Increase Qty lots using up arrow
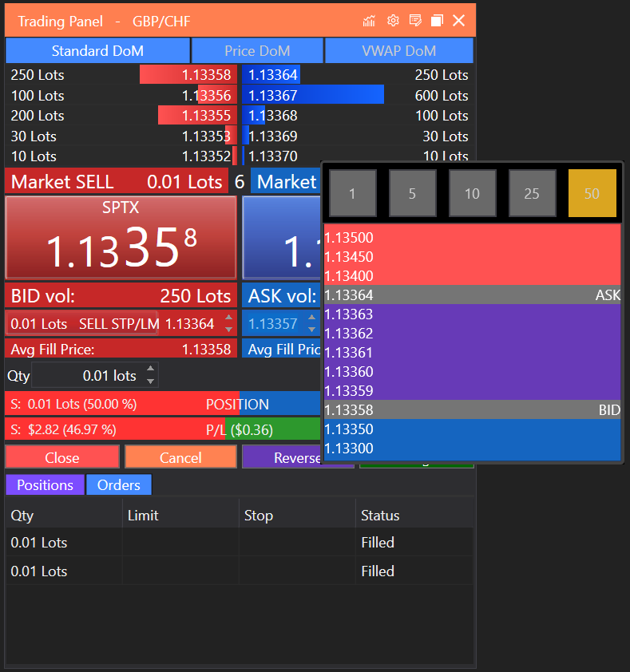This screenshot has width=630, height=672. [152, 370]
